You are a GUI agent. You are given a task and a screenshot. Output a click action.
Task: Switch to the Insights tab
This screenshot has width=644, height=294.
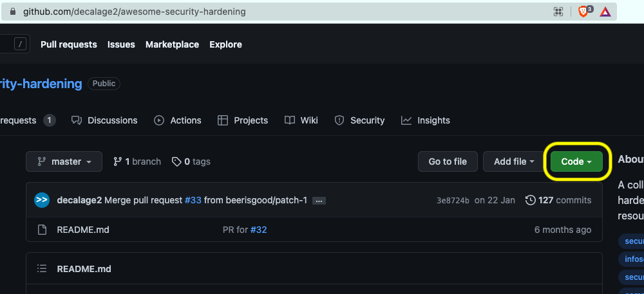tap(426, 120)
